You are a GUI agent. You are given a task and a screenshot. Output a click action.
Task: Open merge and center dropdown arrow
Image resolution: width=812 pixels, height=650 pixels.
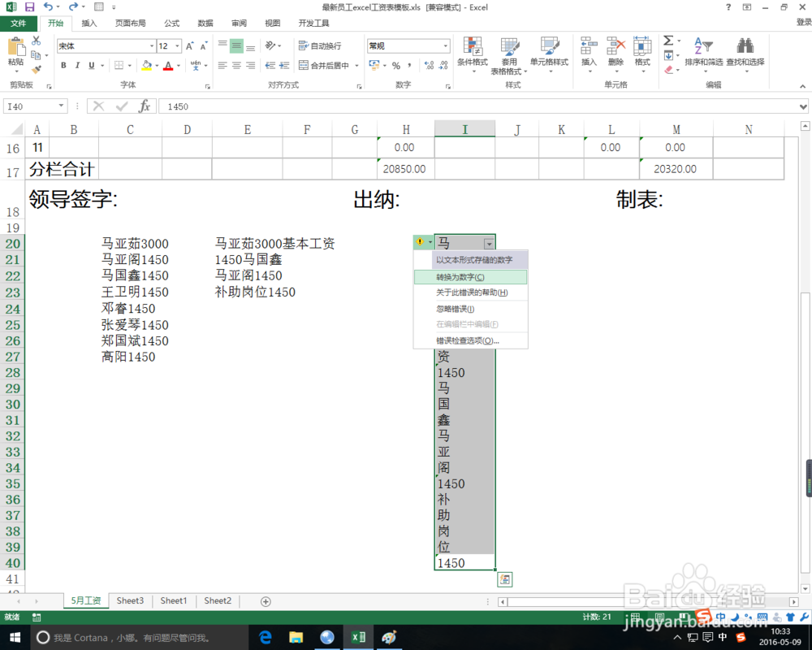point(356,66)
